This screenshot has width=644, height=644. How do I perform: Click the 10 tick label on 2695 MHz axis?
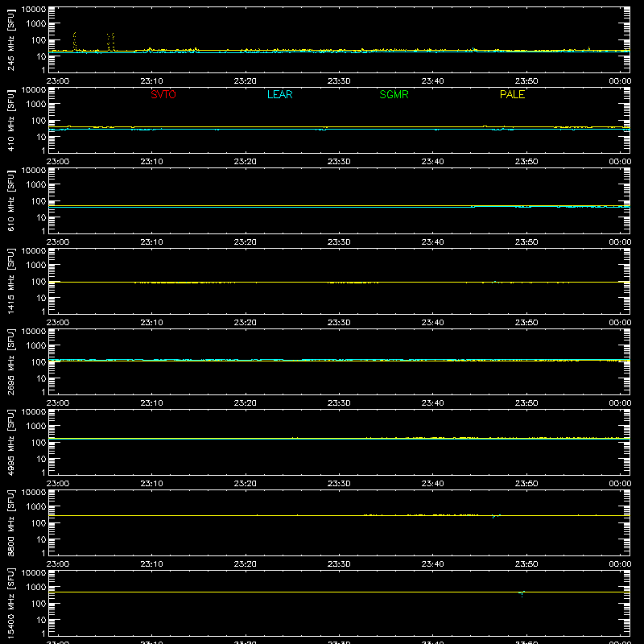41,378
